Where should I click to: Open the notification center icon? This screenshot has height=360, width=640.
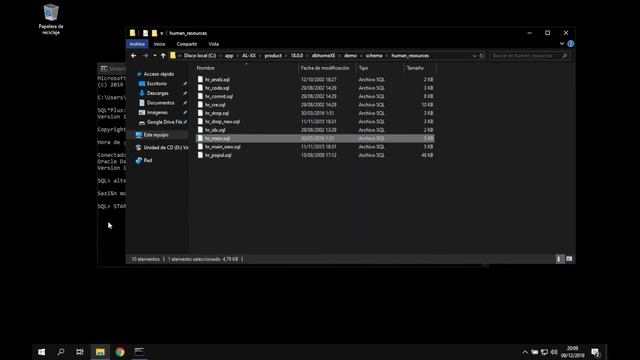pyautogui.click(x=595, y=352)
